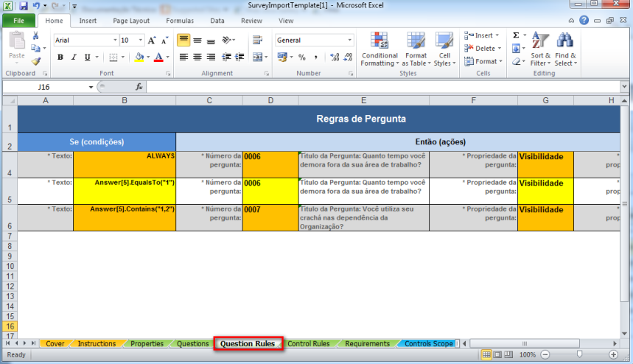Click the Increase Indent icon
The width and height of the screenshot is (633, 364).
tap(239, 57)
